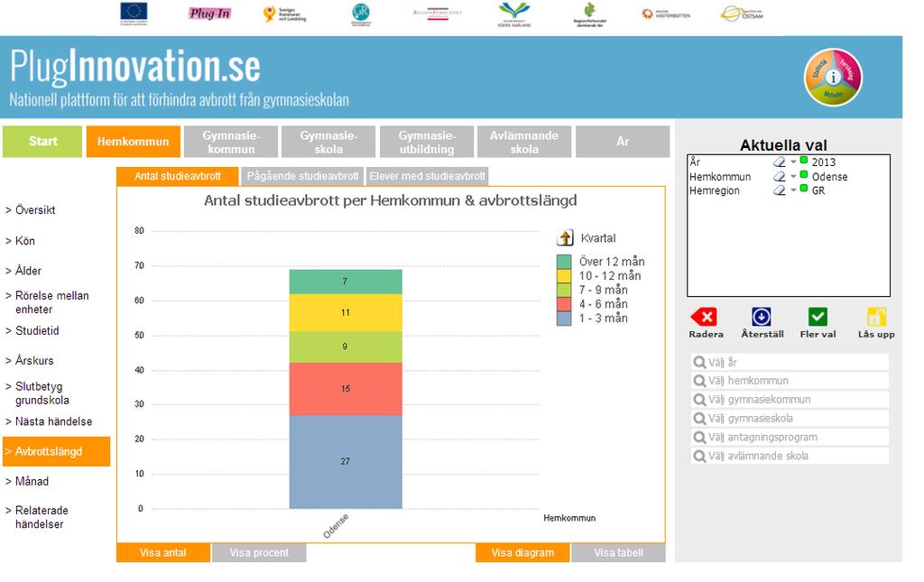The height and width of the screenshot is (582, 924).
Task: Click the round teal GR logo
Action: [361, 14]
